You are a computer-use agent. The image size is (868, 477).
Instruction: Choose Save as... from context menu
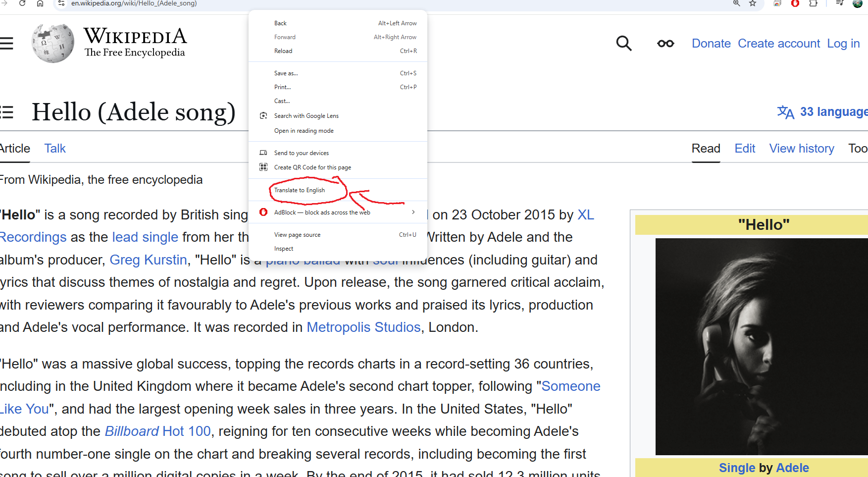[x=286, y=73]
